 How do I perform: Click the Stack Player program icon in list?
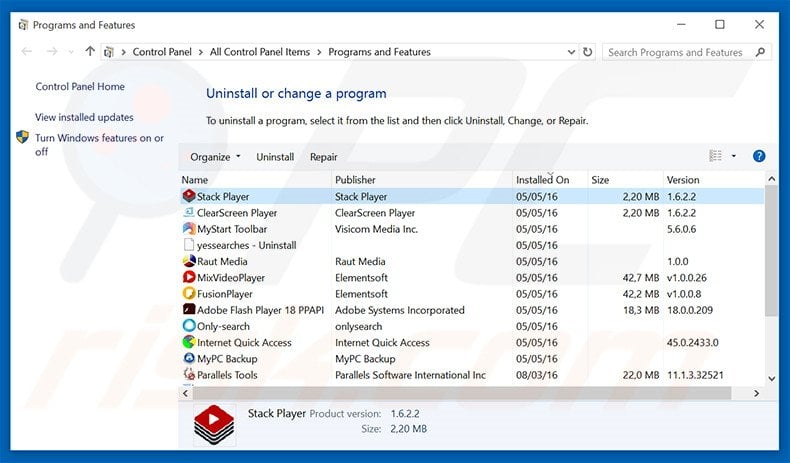(189, 196)
